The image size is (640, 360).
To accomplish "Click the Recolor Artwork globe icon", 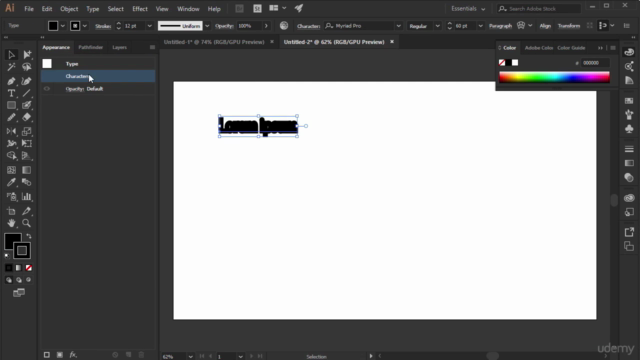I will [x=284, y=26].
